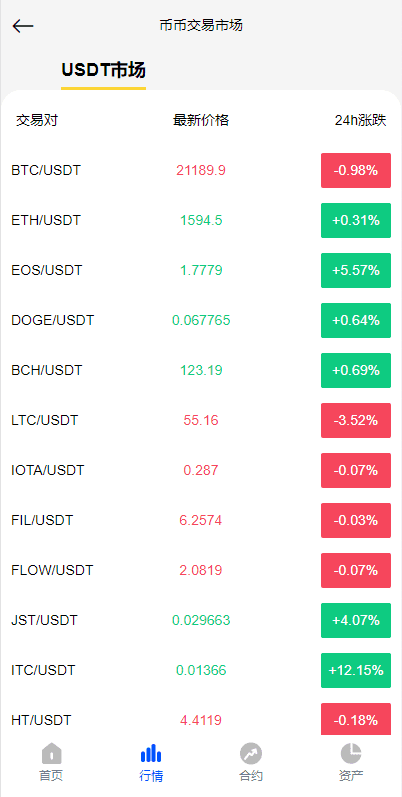Click the +5.57% EOS change badge
The image size is (402, 797).
356,270
